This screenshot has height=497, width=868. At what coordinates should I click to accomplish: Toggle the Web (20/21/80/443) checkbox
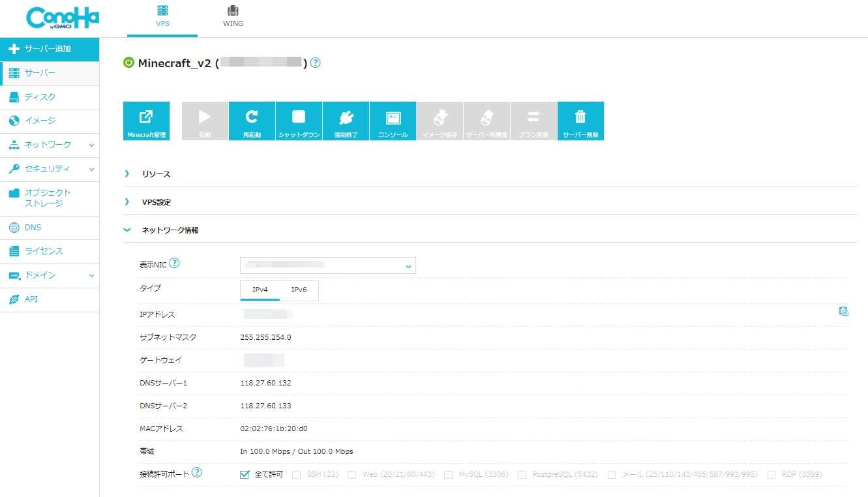pyautogui.click(x=352, y=475)
